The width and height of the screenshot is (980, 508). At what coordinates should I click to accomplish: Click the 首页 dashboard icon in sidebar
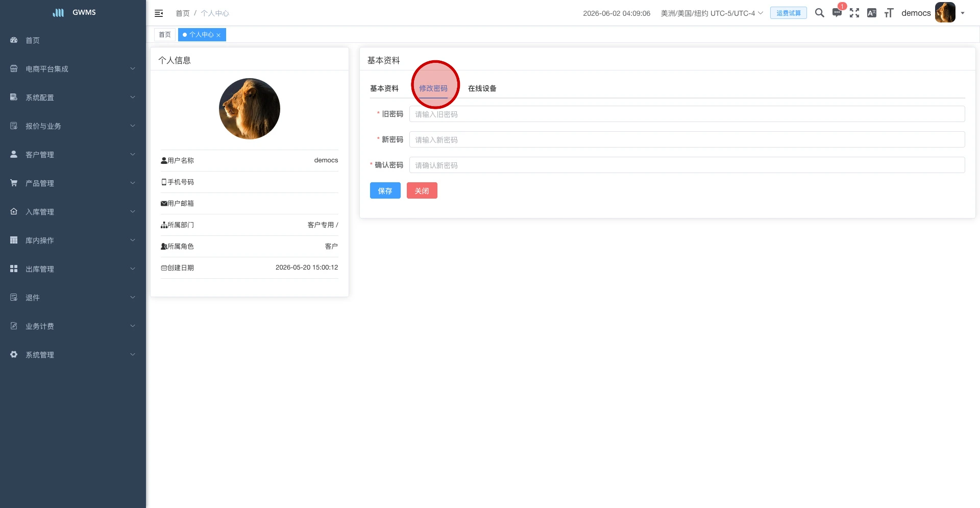click(14, 40)
